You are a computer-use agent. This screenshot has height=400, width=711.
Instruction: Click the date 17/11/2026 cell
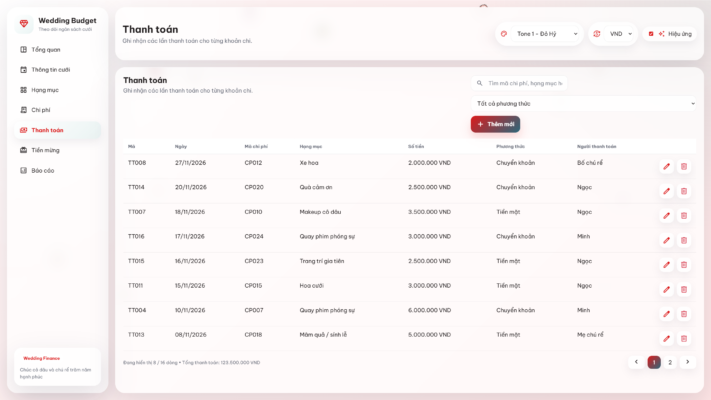click(x=190, y=236)
